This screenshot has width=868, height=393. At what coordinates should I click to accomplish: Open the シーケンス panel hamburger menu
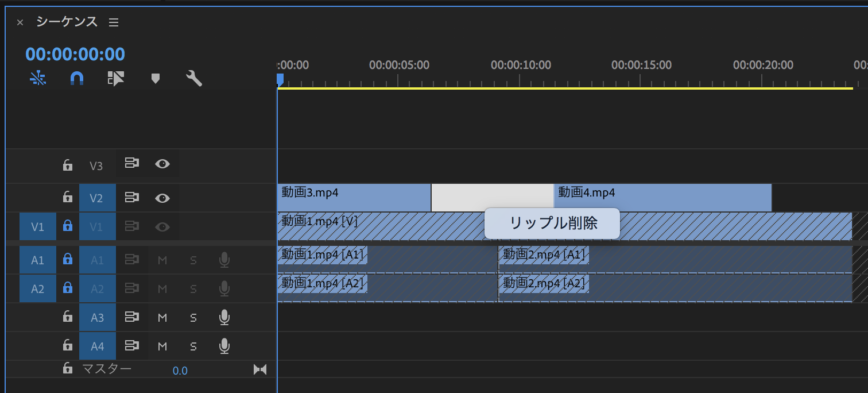tap(114, 22)
